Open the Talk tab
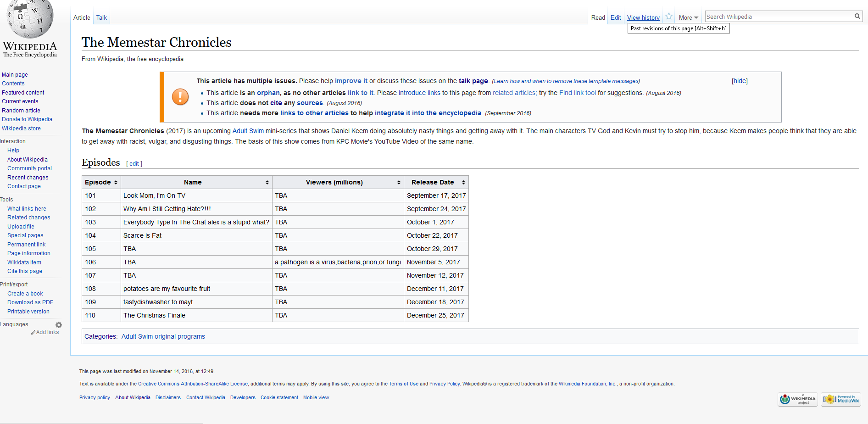 click(x=101, y=18)
